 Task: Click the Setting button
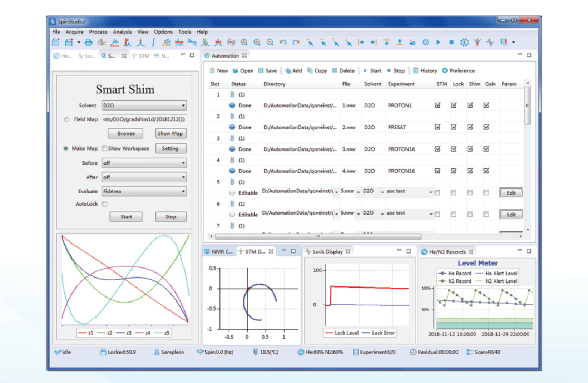pos(170,149)
